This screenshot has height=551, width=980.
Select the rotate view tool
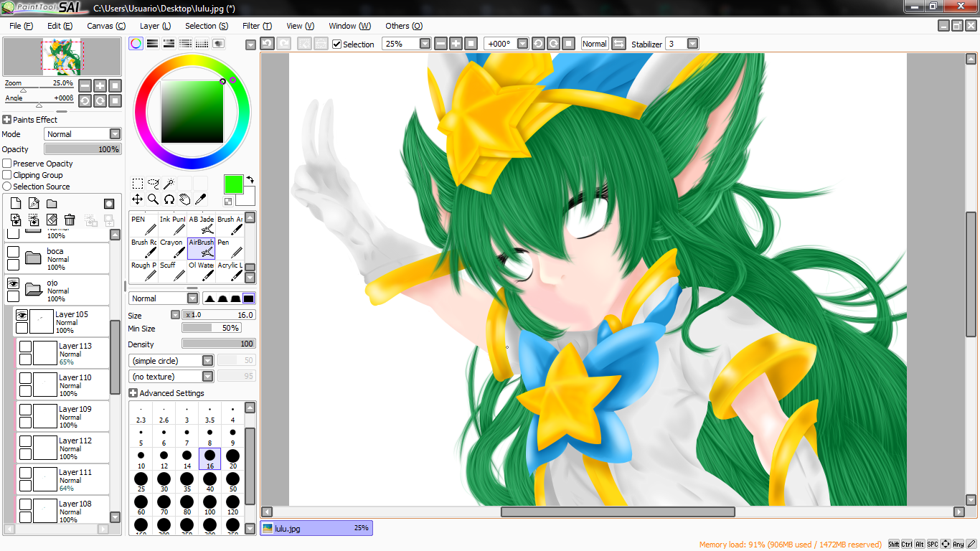(x=169, y=199)
